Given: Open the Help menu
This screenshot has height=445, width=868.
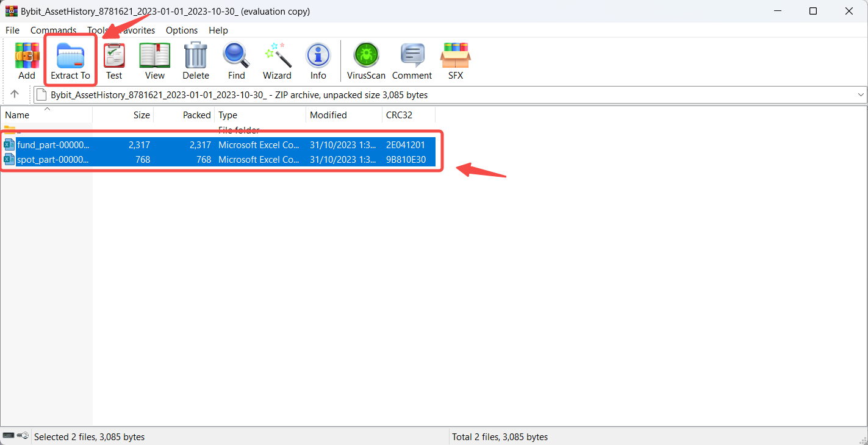Looking at the screenshot, I should coord(218,30).
